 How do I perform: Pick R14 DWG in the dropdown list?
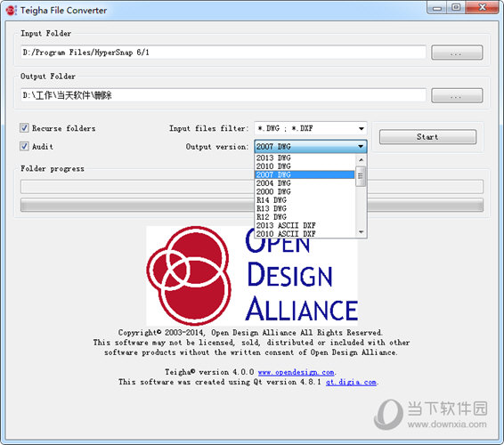(x=305, y=200)
